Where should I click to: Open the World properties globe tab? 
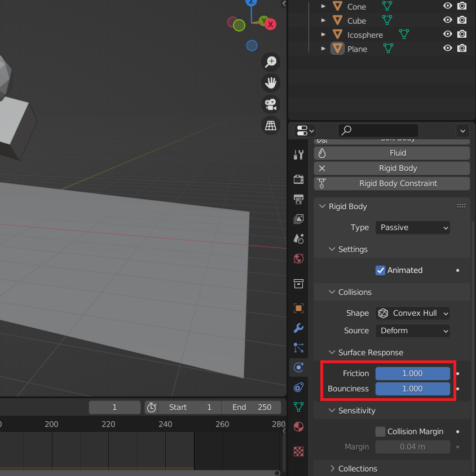[x=299, y=259]
